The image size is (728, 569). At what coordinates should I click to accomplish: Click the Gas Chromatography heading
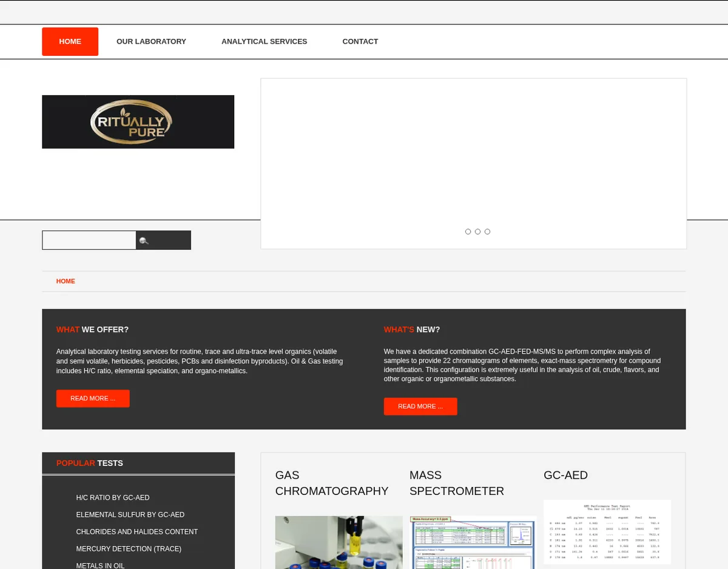(x=332, y=483)
